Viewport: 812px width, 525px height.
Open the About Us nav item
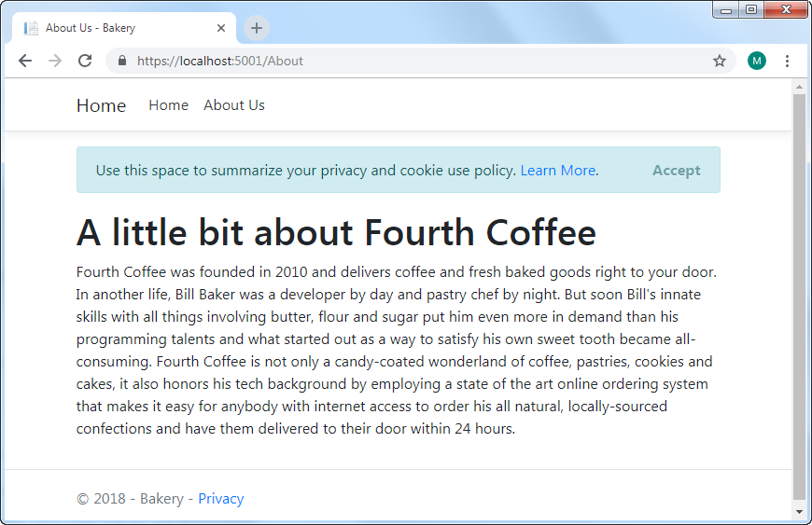[234, 105]
